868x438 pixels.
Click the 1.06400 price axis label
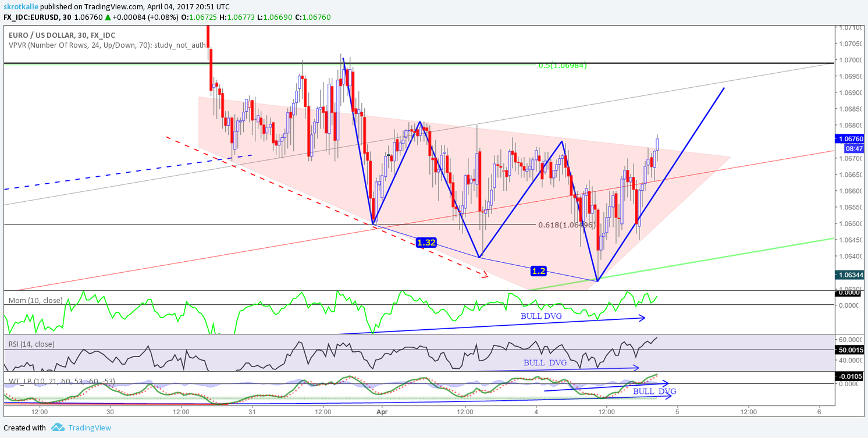850,256
